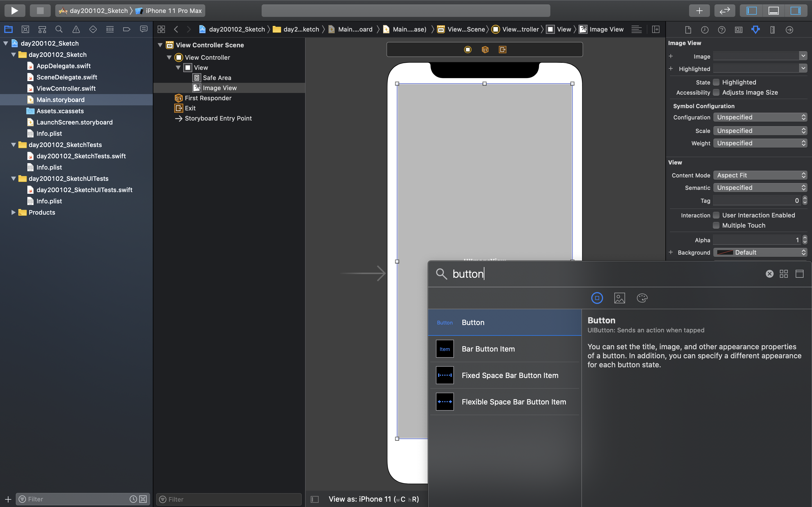Show the image/media library tab

coord(619,298)
